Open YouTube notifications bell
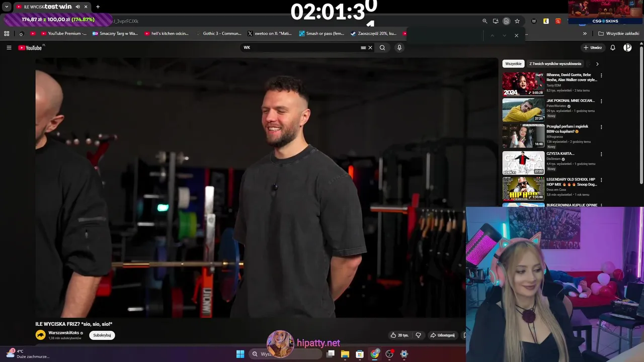Screen dimensions: 644x362 pos(613,48)
